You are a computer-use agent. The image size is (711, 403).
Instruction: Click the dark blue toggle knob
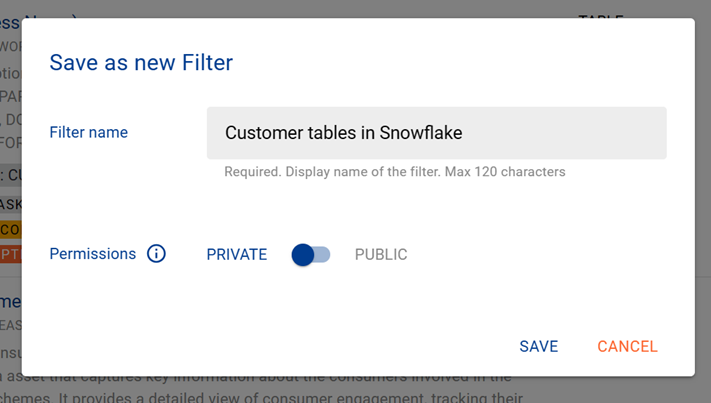[x=303, y=255]
